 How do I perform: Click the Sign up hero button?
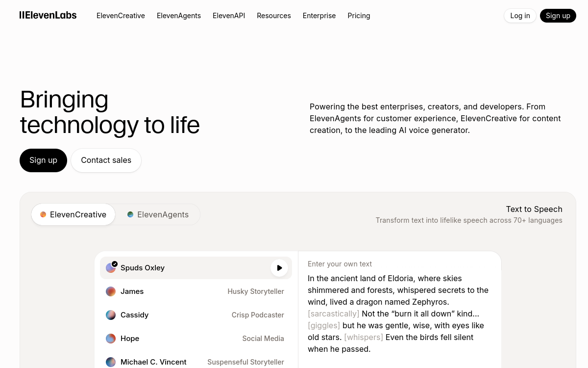[x=43, y=160]
